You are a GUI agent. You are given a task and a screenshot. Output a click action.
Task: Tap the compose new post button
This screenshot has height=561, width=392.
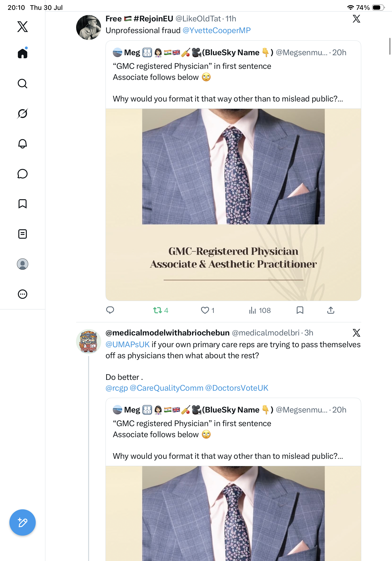pyautogui.click(x=23, y=522)
